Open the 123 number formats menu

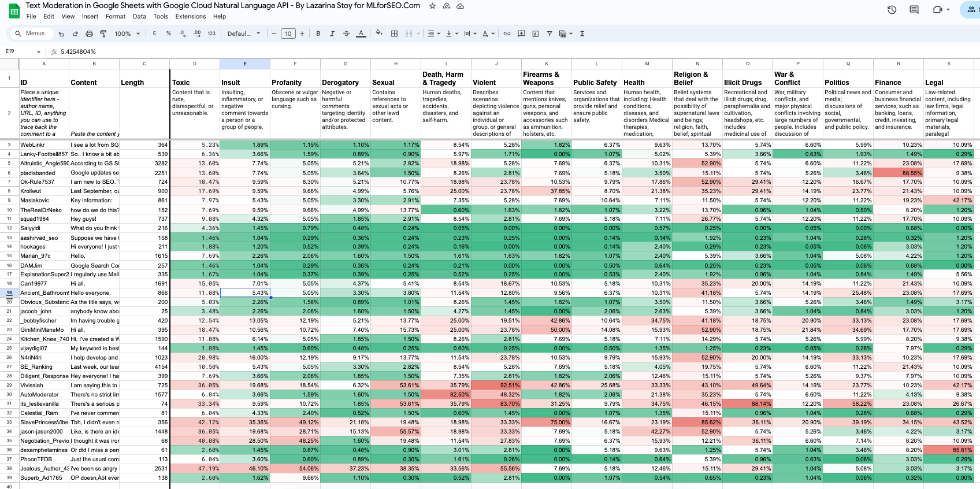(x=211, y=34)
